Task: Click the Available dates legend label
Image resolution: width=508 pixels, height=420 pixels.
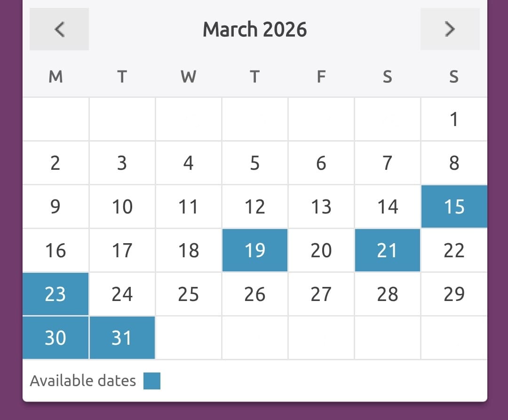Action: (83, 381)
